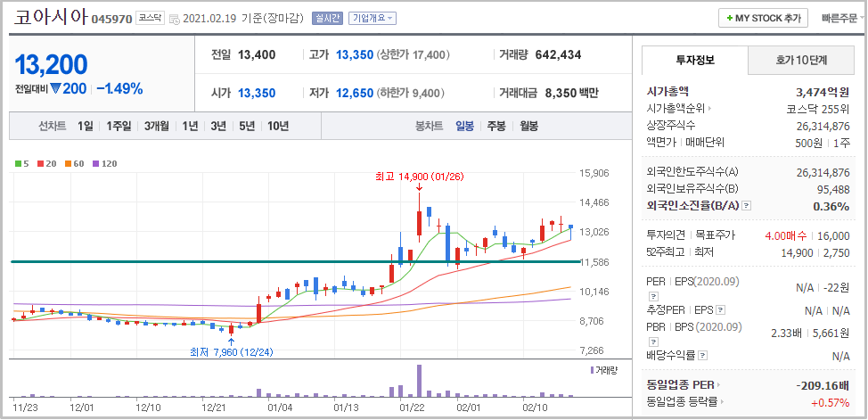This screenshot has width=868, height=420.
Task: Click the help icon beside 추정PER EPS
Action: coord(720,309)
